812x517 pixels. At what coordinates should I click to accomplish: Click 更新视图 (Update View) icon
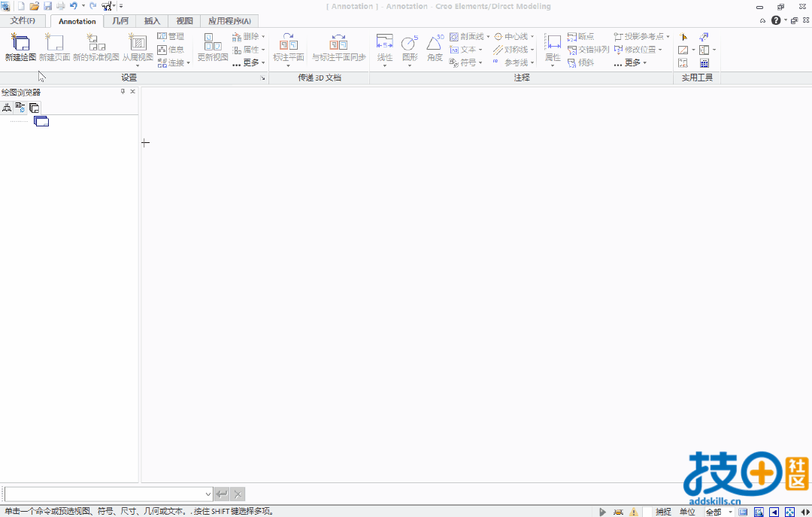point(212,42)
